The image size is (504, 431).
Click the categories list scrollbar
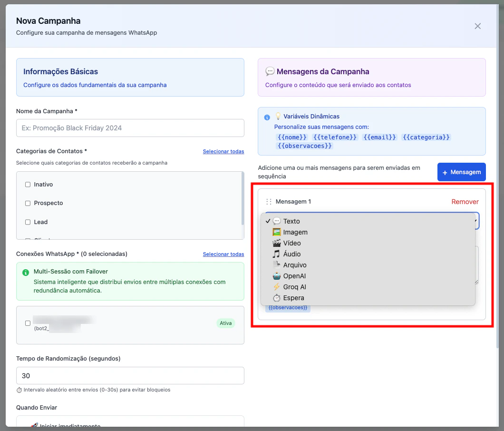click(x=242, y=198)
